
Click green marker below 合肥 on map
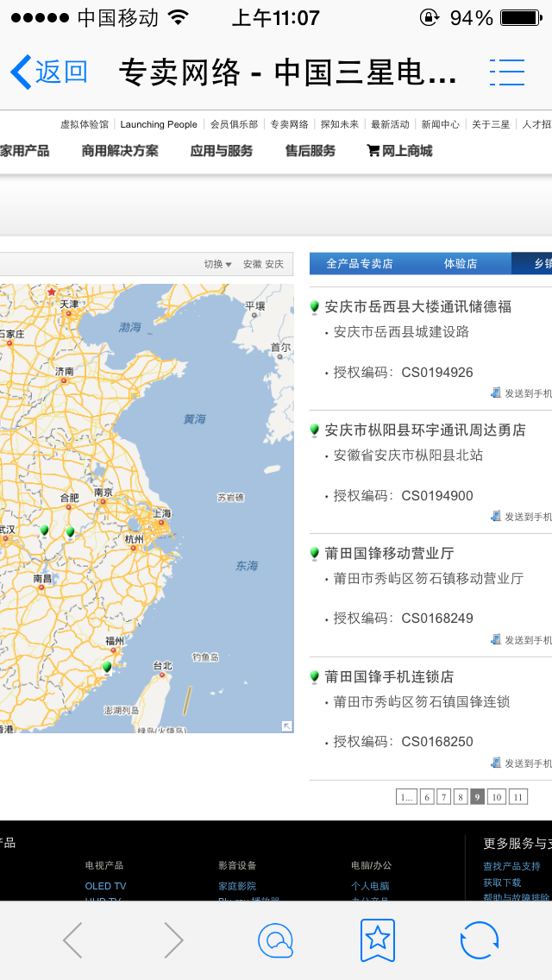click(70, 532)
